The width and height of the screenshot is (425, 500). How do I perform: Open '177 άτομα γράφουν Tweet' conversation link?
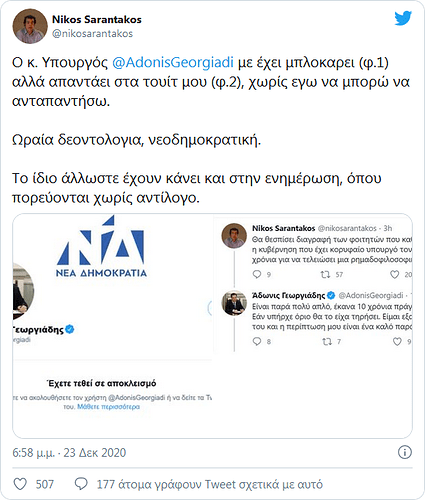point(210,484)
